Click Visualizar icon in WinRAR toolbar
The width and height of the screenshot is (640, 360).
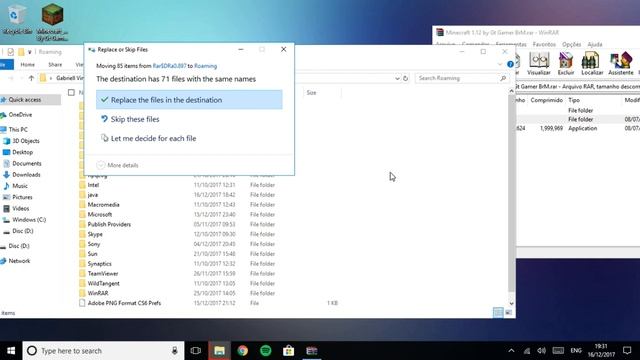tap(539, 63)
